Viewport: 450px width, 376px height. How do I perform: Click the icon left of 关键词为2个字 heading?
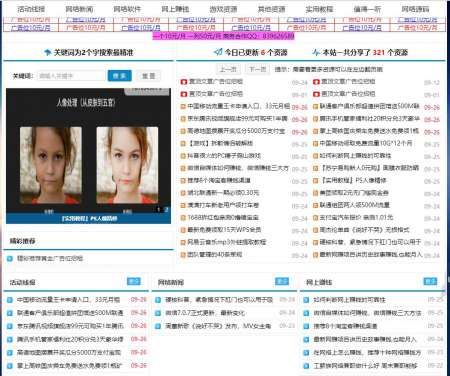tap(48, 52)
